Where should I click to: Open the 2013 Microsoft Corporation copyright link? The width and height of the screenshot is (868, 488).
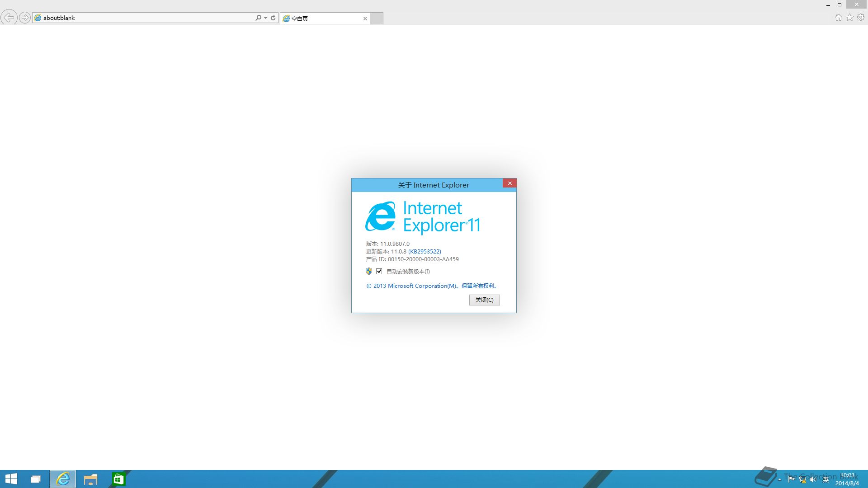tap(432, 286)
